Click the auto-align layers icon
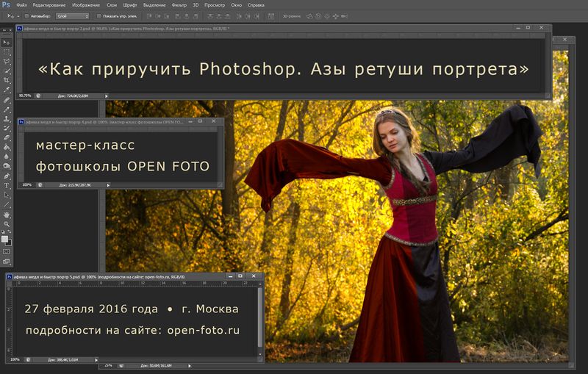 tap(271, 16)
